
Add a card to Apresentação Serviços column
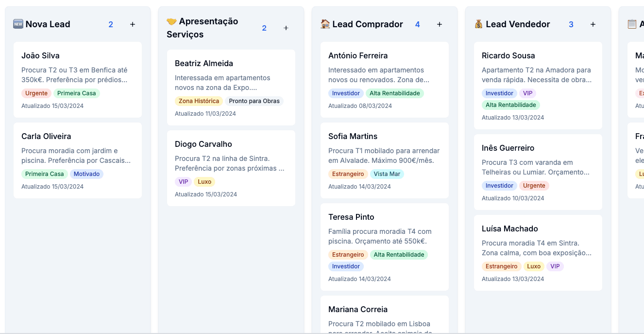point(286,28)
